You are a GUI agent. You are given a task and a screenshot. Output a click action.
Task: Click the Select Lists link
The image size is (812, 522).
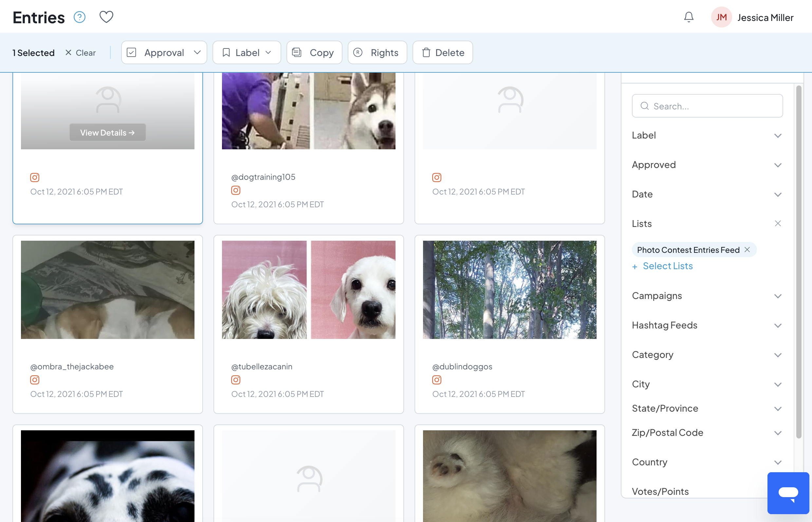pyautogui.click(x=663, y=266)
